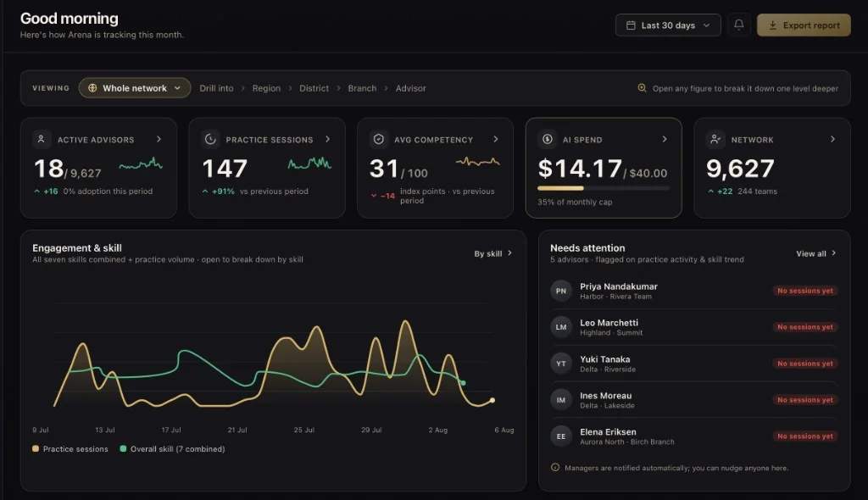
Task: Click the Network people icon
Action: point(715,140)
